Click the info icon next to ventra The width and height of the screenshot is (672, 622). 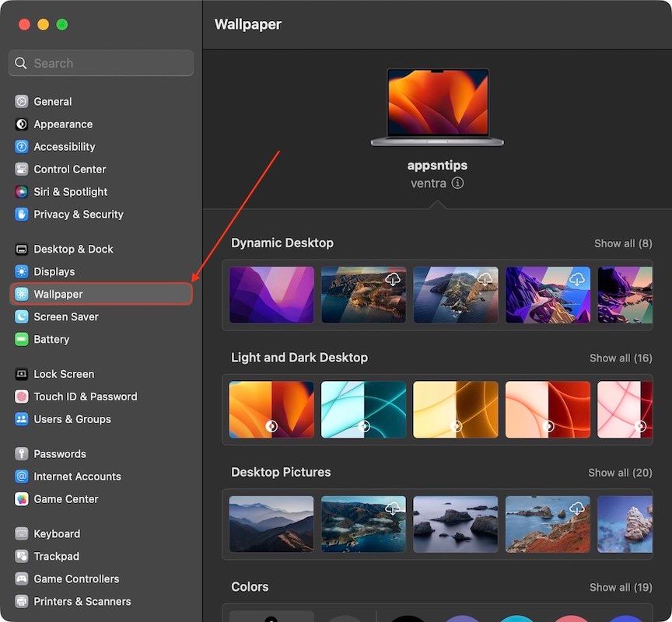coord(457,183)
